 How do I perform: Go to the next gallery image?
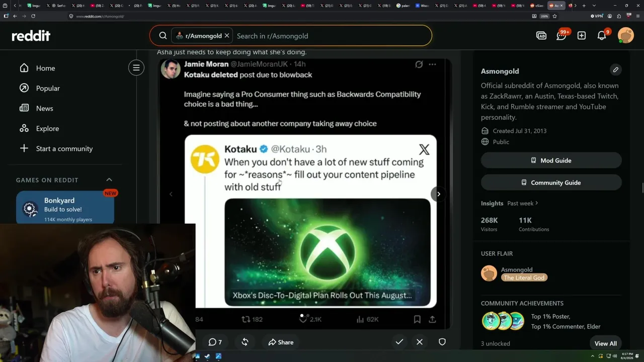coord(439,194)
